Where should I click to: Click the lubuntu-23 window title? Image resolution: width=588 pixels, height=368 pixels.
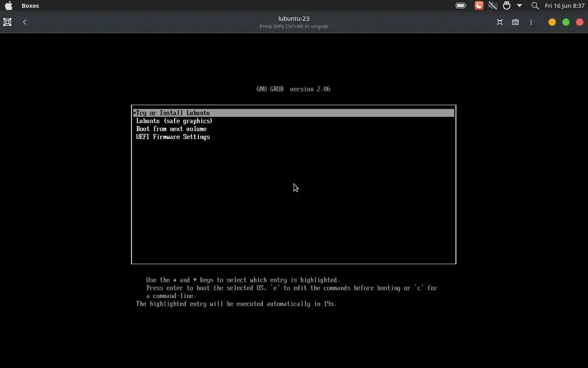(x=294, y=18)
